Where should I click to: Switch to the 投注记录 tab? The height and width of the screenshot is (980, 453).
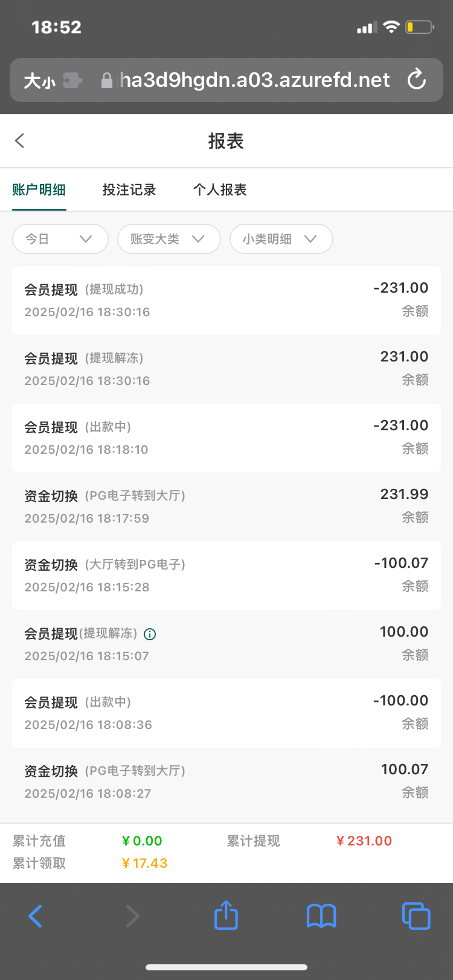[x=129, y=190]
